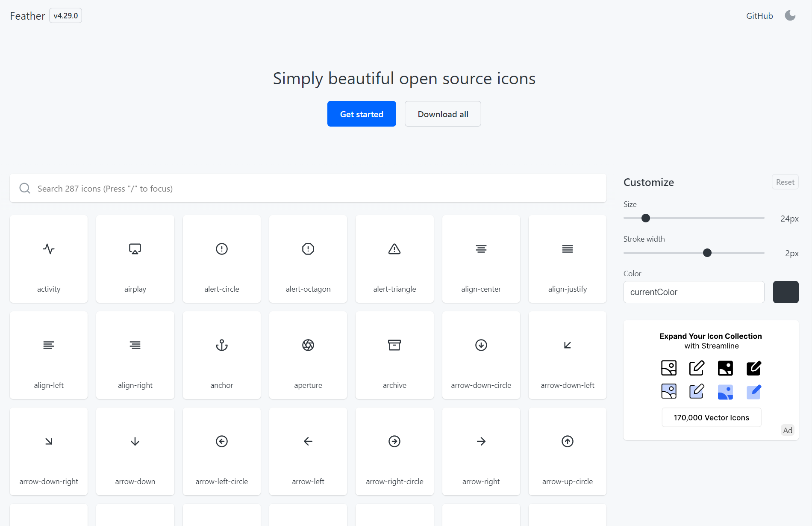Open the GitHub link
Screen dimensions: 812x526
click(x=759, y=16)
